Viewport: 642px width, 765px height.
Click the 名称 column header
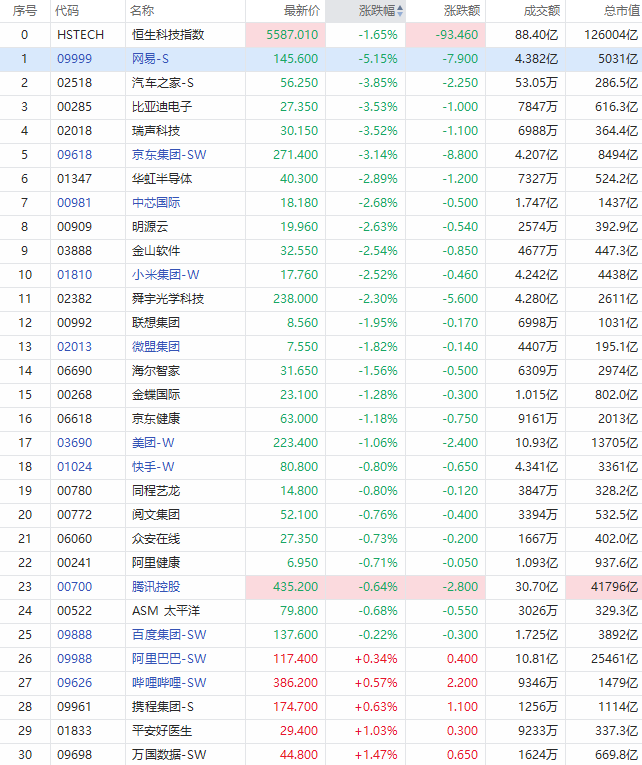pos(142,11)
